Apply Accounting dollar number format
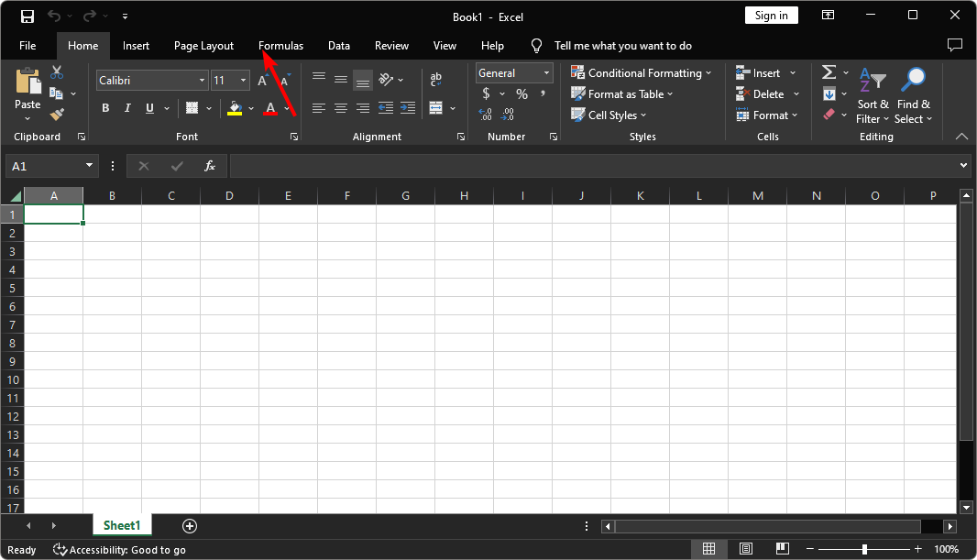The image size is (977, 560). pos(486,94)
